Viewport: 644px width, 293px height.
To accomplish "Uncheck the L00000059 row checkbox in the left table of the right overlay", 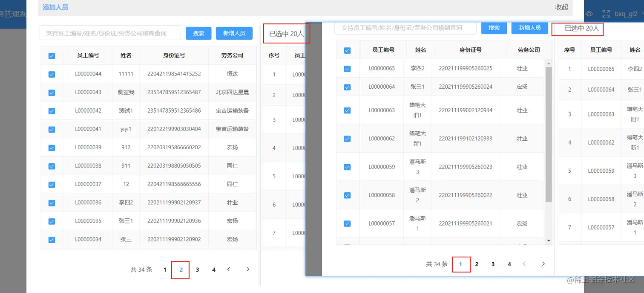I will (x=347, y=167).
